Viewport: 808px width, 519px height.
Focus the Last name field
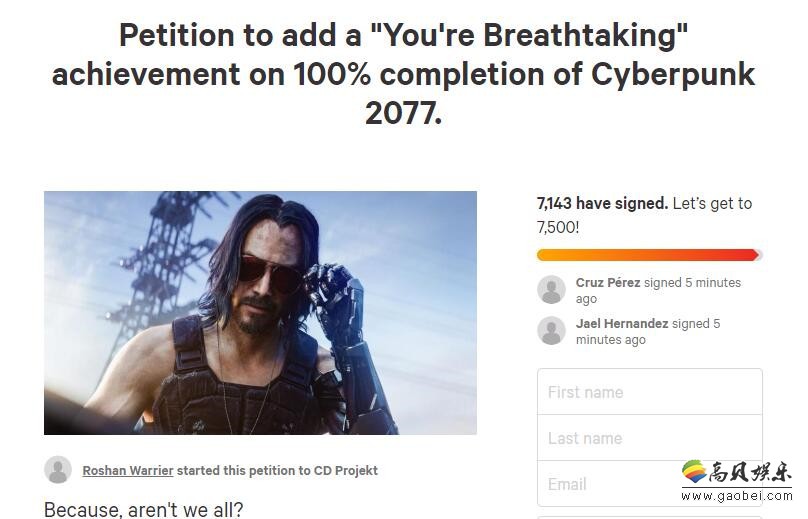point(649,438)
